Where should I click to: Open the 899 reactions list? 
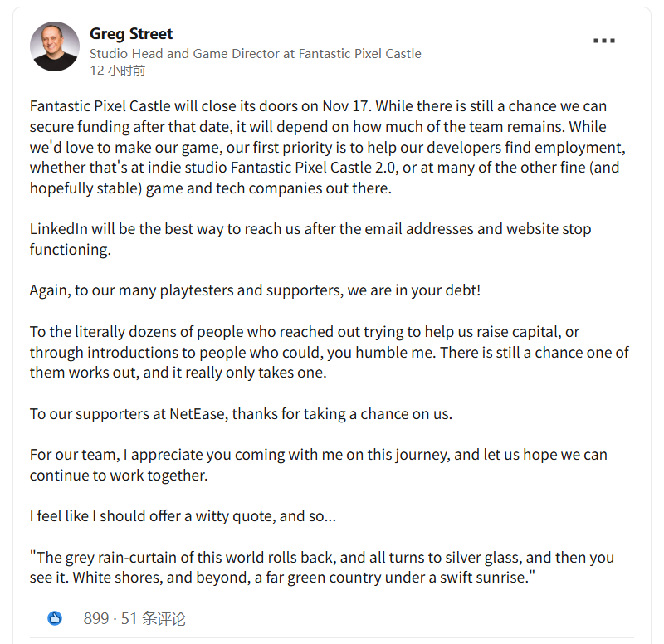[96, 618]
